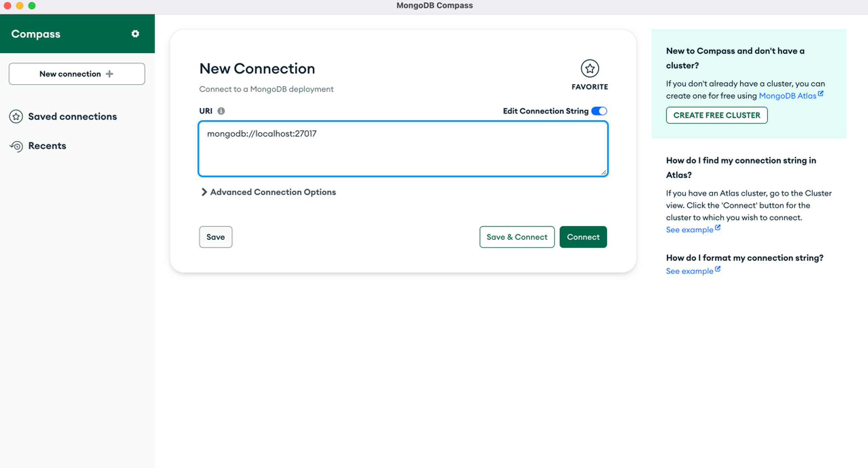Click the macOS green fullscreen button
The width and height of the screenshot is (868, 468).
[32, 6]
